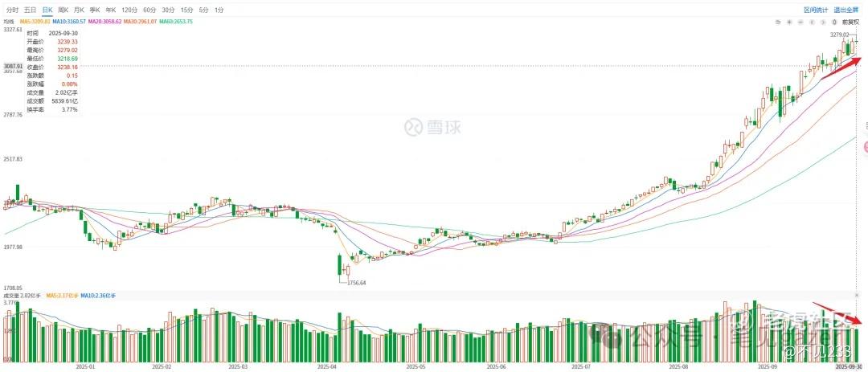
Task: Switch to the 周K tab
Action: coord(63,10)
